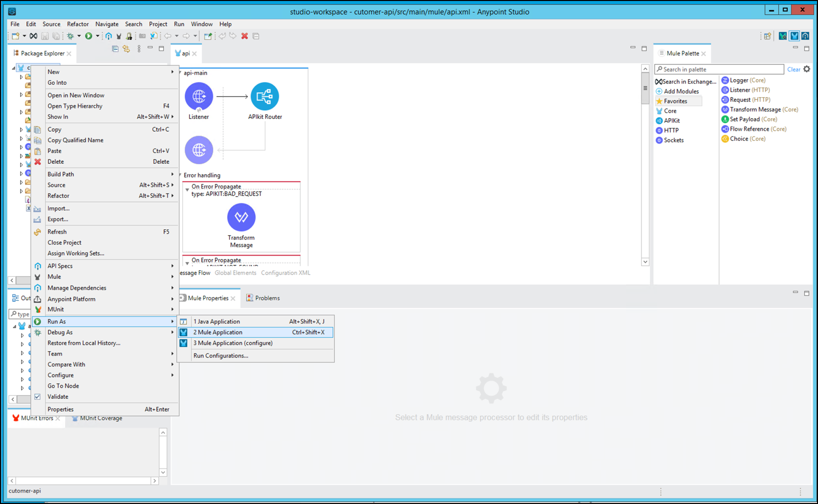Pick Flow Reference (Core) in palette
The height and width of the screenshot is (504, 818).
tap(754, 129)
